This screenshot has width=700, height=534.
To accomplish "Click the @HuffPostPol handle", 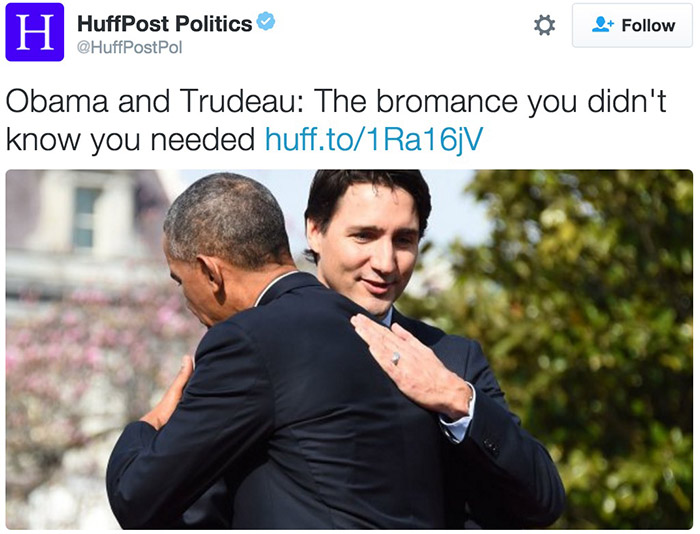I will 129,47.
